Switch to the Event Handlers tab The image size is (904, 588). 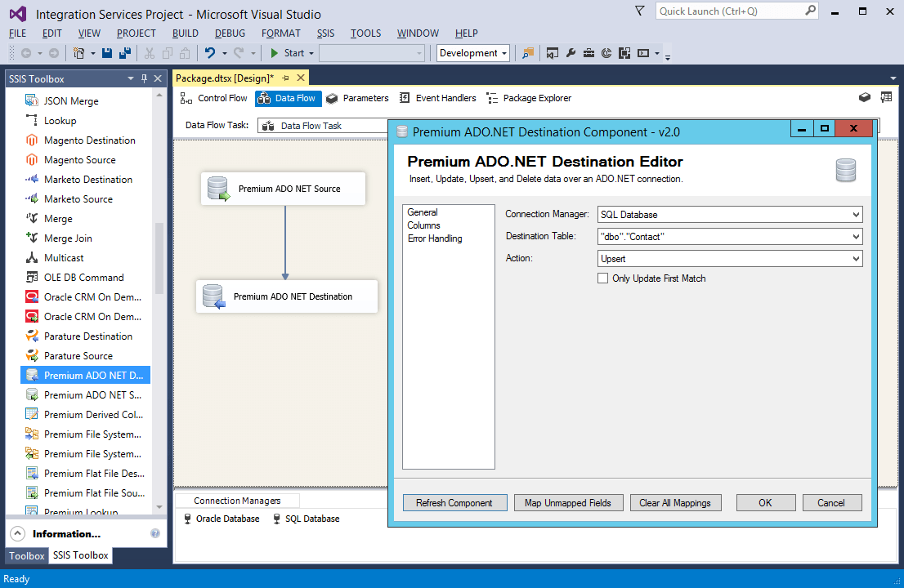(x=438, y=98)
